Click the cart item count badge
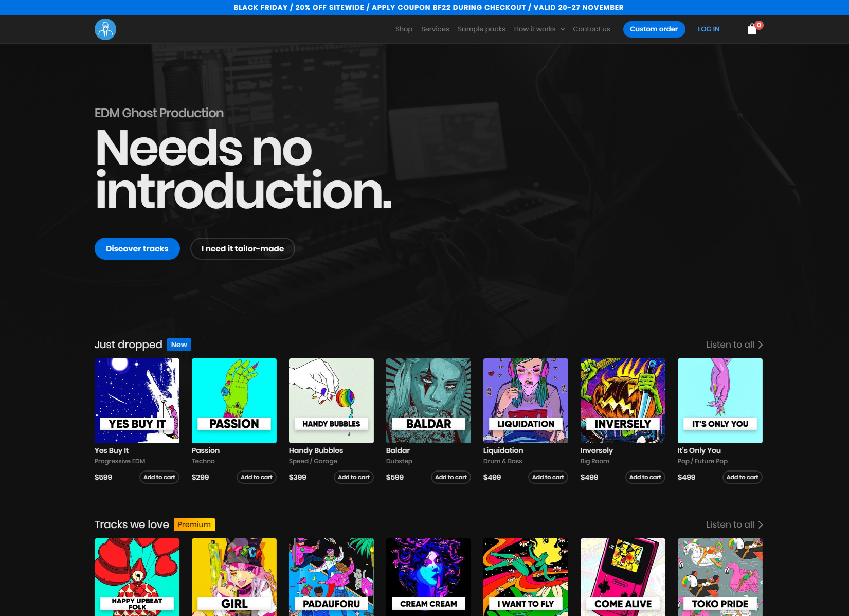 tap(758, 24)
